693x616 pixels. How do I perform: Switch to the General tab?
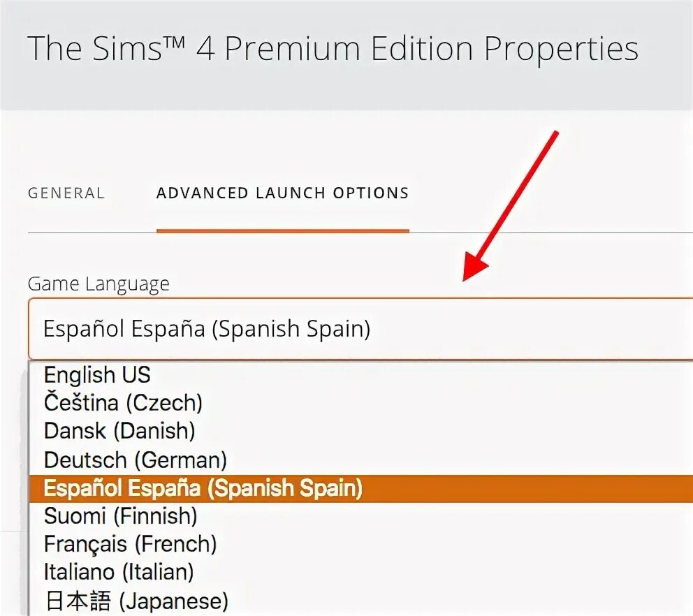tap(66, 193)
